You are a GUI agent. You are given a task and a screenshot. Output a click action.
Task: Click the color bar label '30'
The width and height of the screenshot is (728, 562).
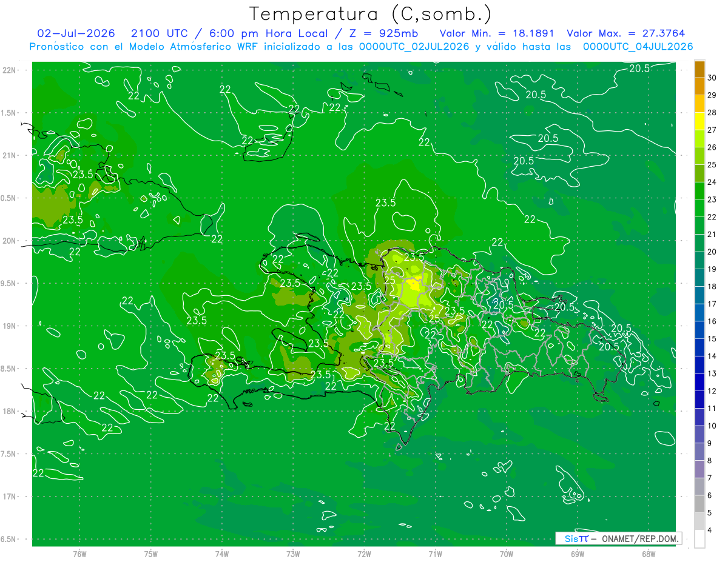712,78
